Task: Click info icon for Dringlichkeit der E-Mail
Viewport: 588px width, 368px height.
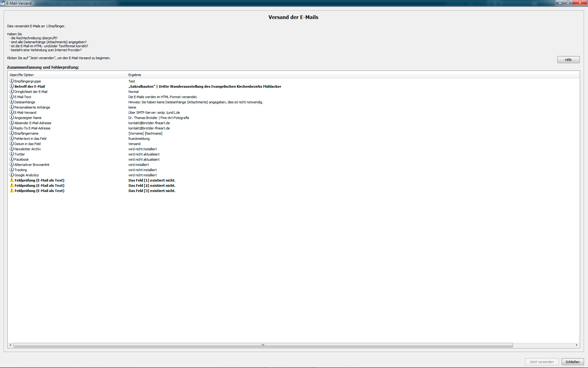Action: (12, 92)
